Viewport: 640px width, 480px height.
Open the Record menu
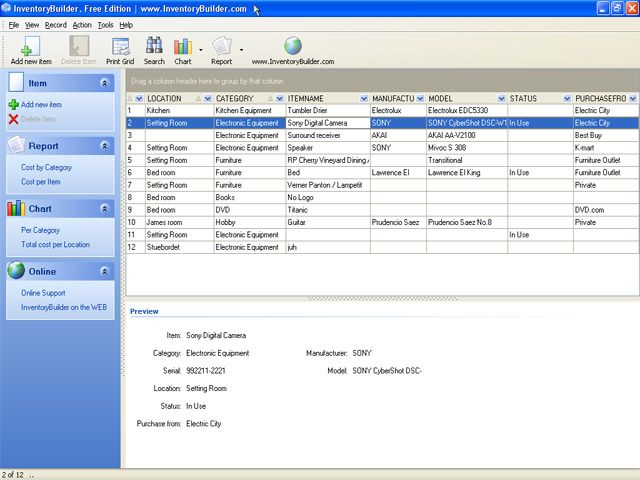pyautogui.click(x=56, y=25)
